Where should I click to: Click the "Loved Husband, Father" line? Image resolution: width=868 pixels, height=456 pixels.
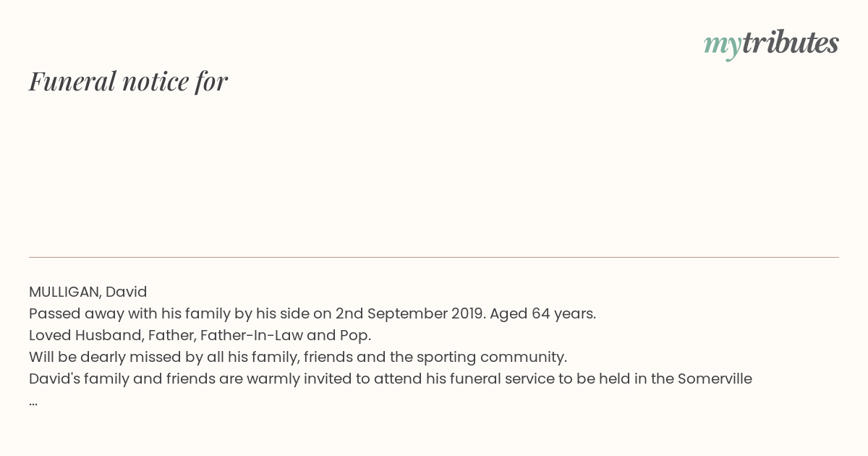click(200, 335)
